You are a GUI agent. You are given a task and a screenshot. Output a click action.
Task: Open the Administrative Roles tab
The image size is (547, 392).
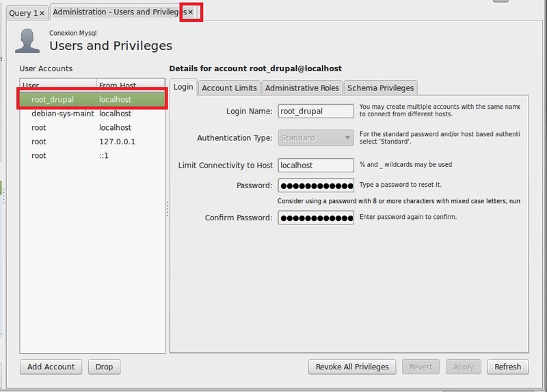[302, 88]
